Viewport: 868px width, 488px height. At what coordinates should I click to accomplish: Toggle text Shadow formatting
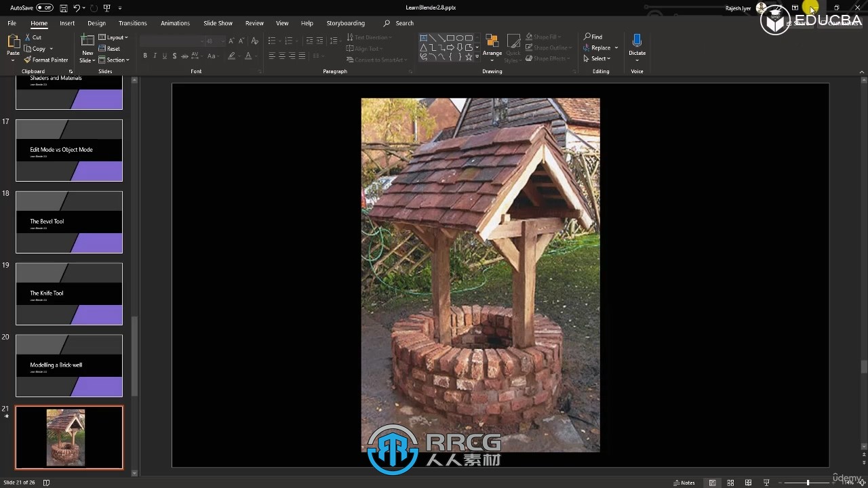174,56
